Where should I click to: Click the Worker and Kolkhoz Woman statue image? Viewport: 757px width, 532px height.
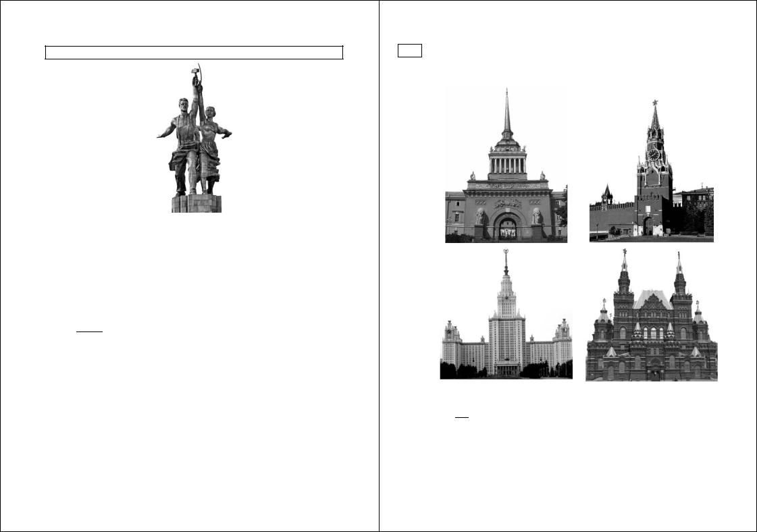194,138
